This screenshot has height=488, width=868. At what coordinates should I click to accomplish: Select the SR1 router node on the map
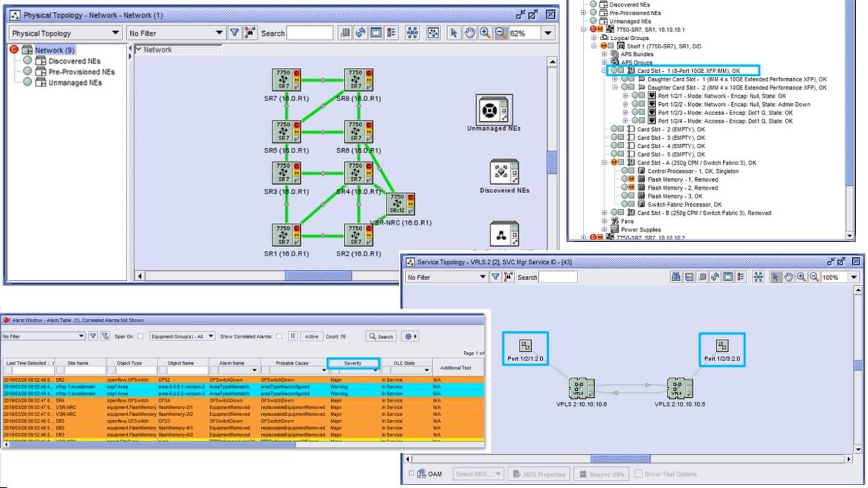287,235
